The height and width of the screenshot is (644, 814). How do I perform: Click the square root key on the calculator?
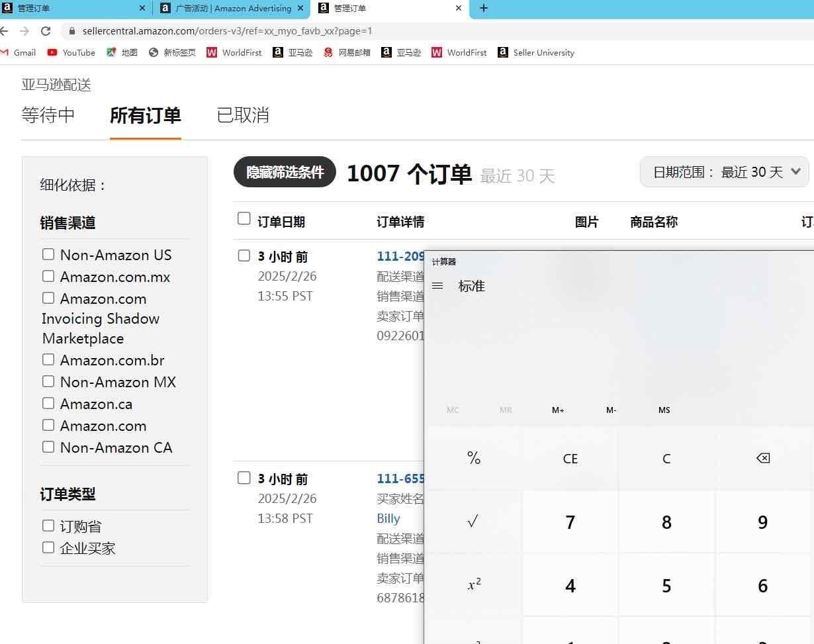(x=474, y=522)
